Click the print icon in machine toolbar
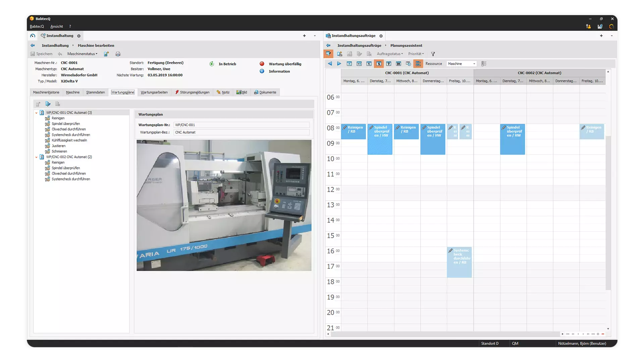644x362 pixels. pos(118,54)
